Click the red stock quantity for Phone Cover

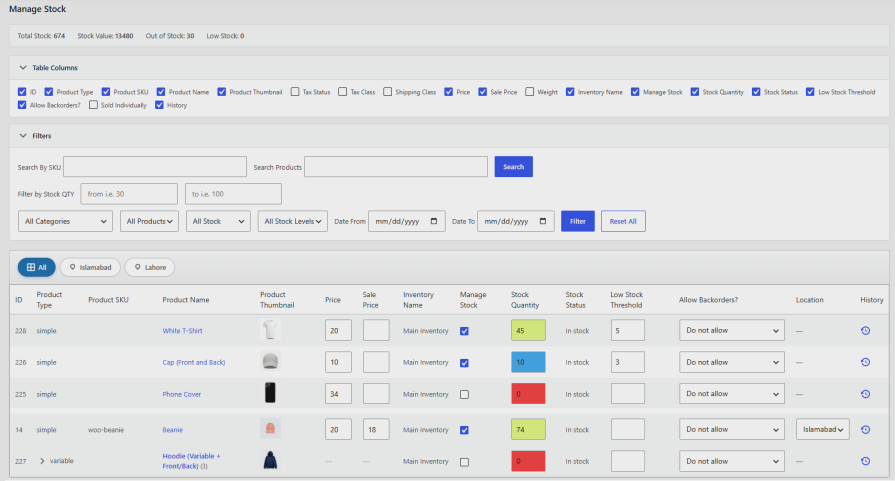[x=528, y=394]
